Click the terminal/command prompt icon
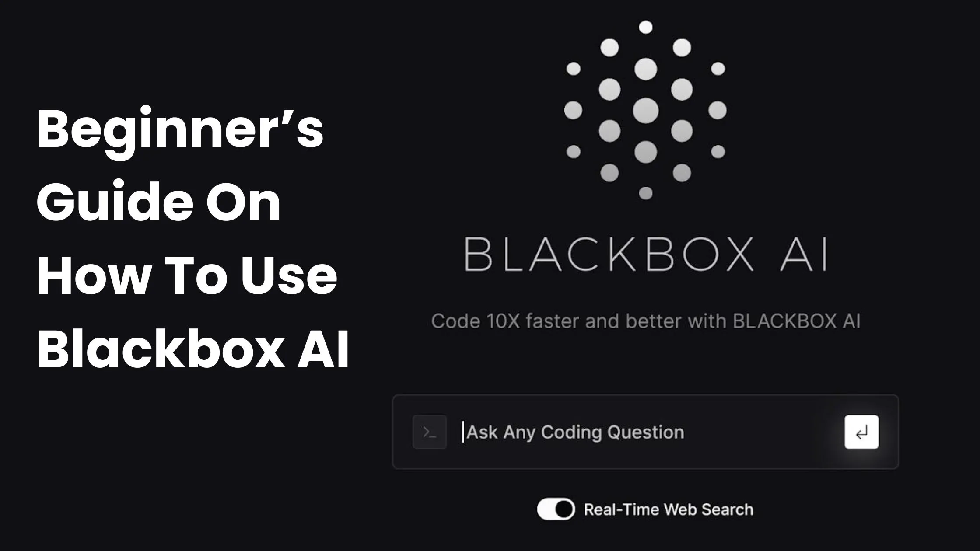980x551 pixels. click(x=430, y=432)
